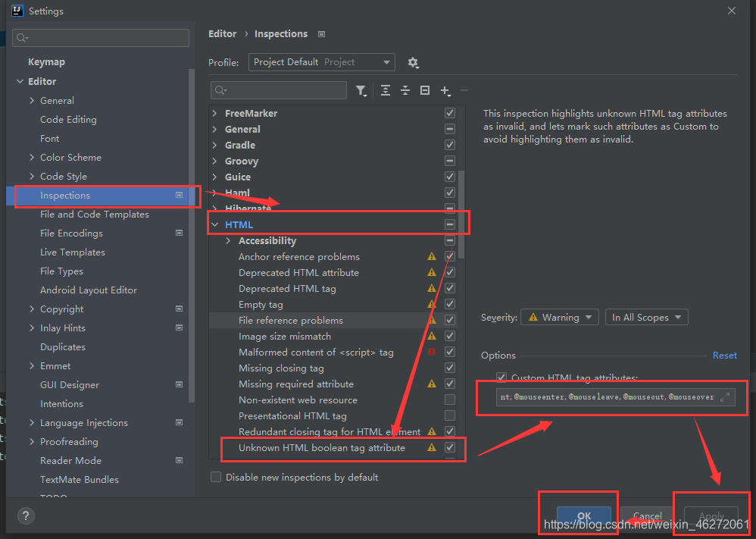756x539 pixels.
Task: Click the Reset options link
Action: [725, 355]
